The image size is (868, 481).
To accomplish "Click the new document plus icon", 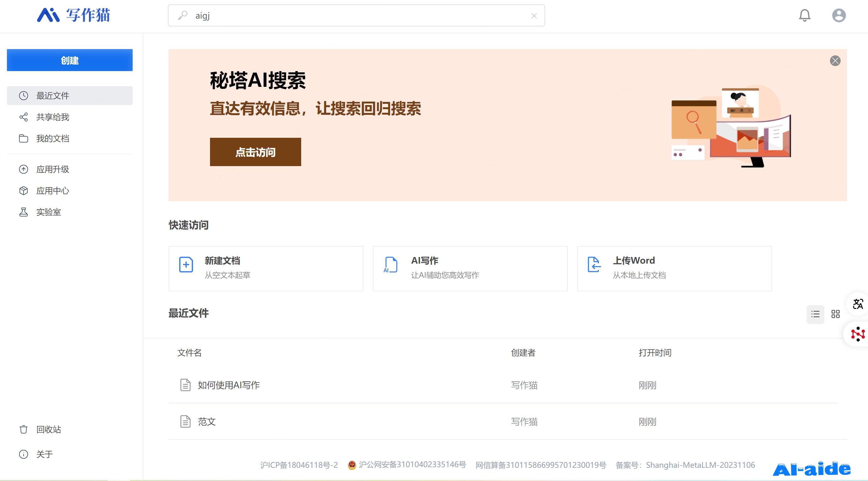I will tap(186, 265).
